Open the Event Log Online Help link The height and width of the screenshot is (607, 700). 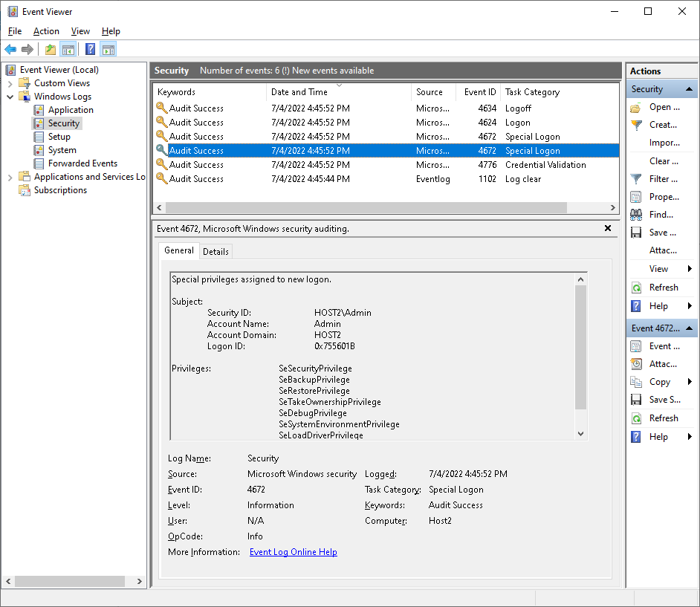pos(293,552)
